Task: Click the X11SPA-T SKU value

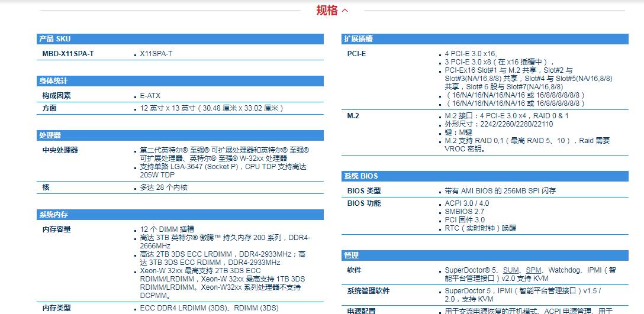Action: [156, 54]
